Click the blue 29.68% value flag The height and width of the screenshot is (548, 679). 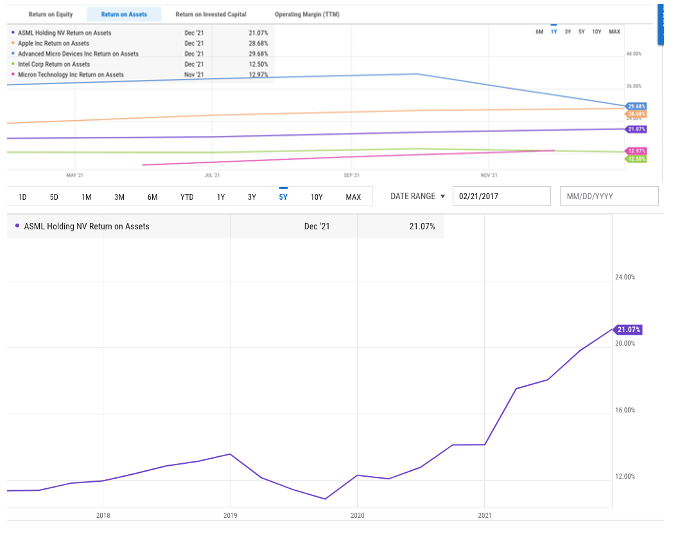(636, 106)
